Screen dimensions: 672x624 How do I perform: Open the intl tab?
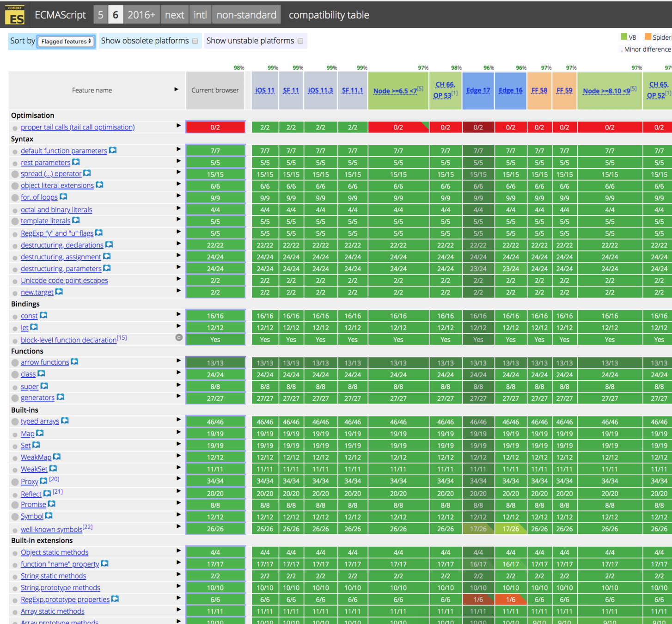click(x=200, y=15)
